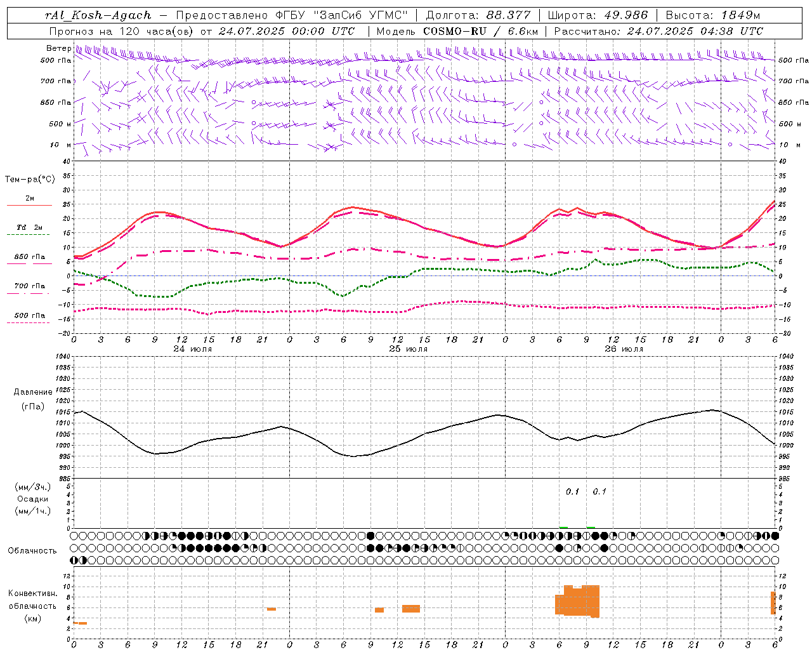Click the Долгота: 88.377 value
This screenshot has height=650, width=812.
(x=478, y=15)
